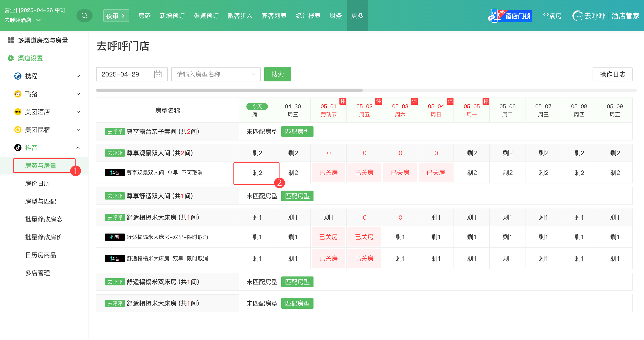Click the Douyin TikTok logo icon
The height and width of the screenshot is (340, 644).
[18, 147]
